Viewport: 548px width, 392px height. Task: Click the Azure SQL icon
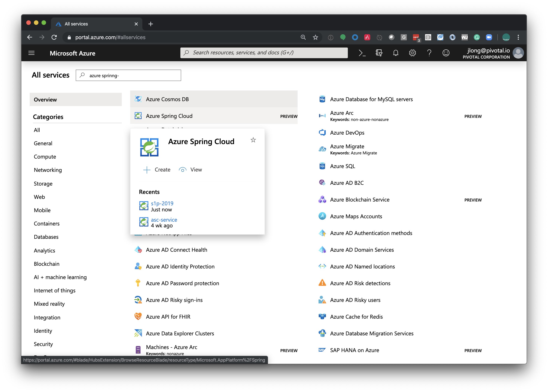pyautogui.click(x=322, y=166)
